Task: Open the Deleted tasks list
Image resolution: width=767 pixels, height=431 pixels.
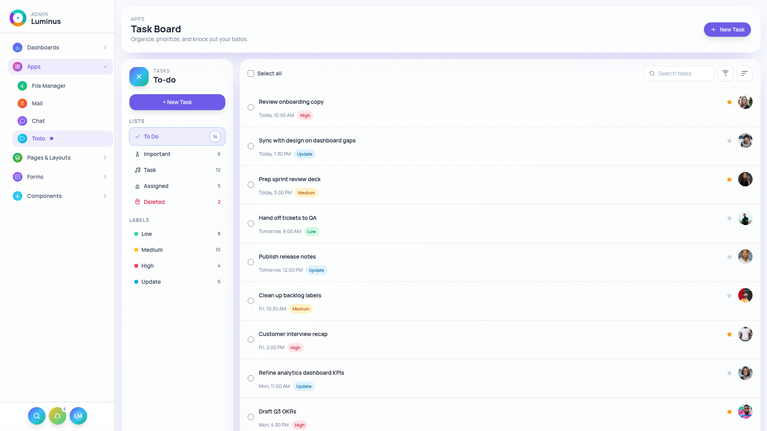Action: pos(154,202)
